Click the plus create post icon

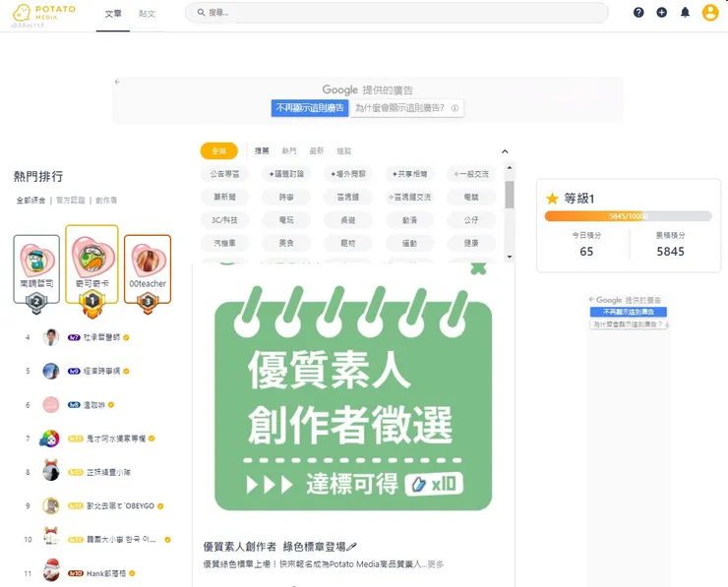point(662,13)
